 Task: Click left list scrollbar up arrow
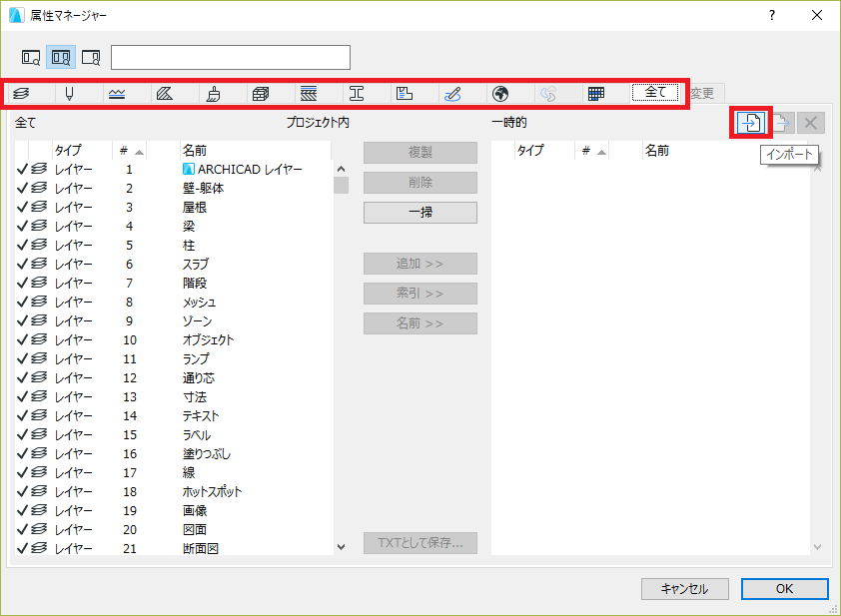click(x=342, y=169)
